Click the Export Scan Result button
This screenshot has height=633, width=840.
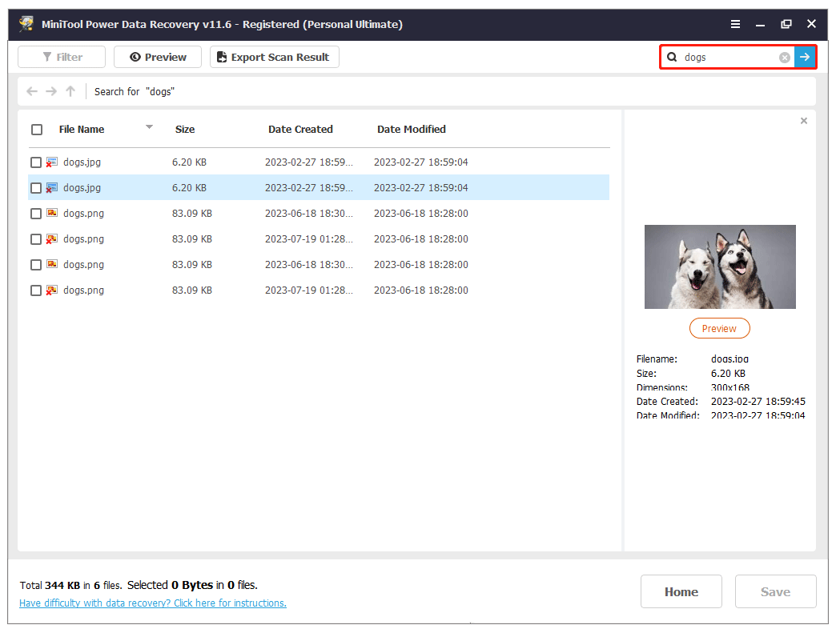click(274, 57)
